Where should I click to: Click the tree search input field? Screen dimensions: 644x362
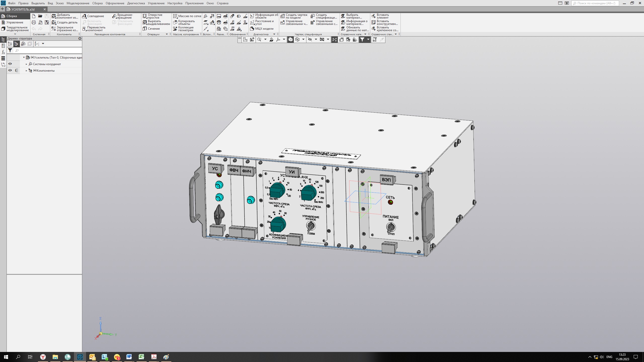(48, 51)
